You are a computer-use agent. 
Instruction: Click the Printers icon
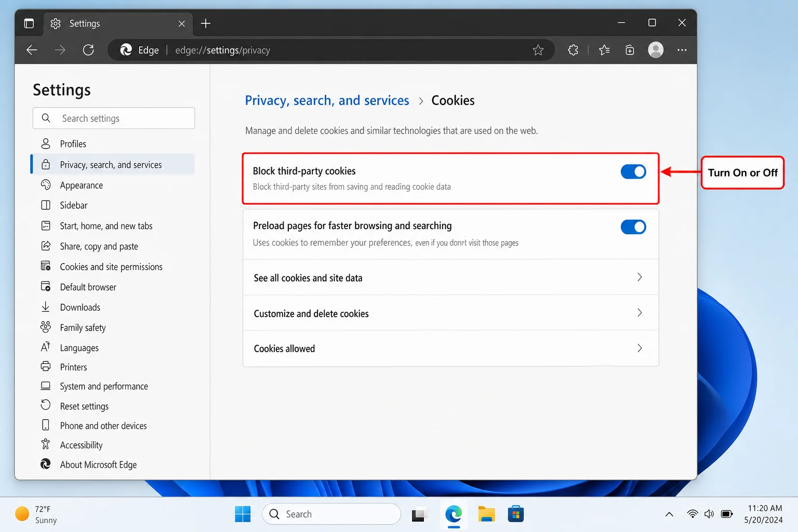pos(46,366)
